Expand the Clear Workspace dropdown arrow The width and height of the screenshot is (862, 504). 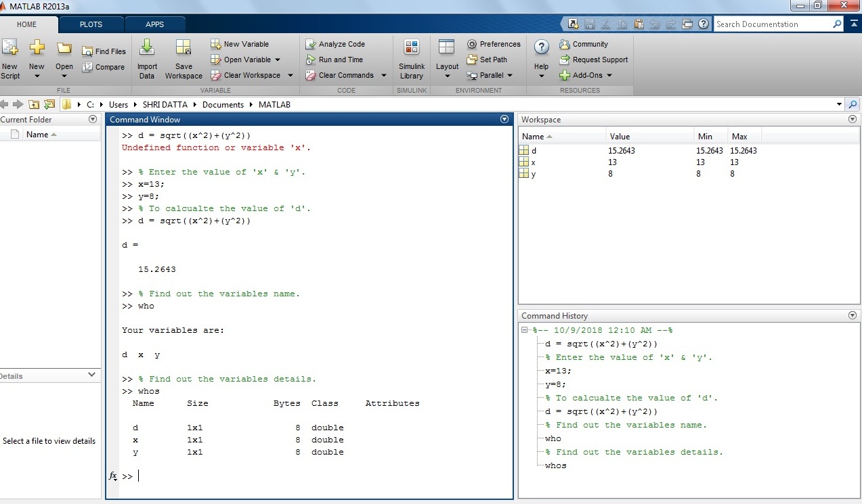[x=290, y=75]
